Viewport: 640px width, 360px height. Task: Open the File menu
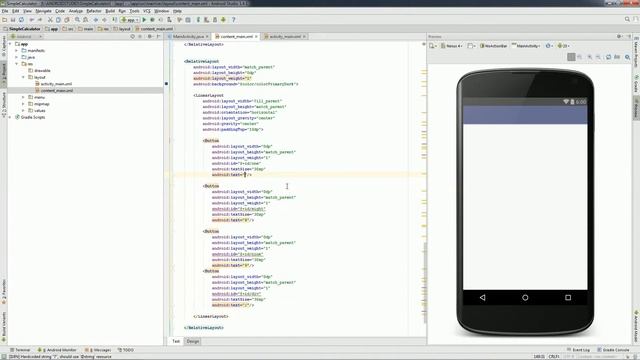coord(5,11)
